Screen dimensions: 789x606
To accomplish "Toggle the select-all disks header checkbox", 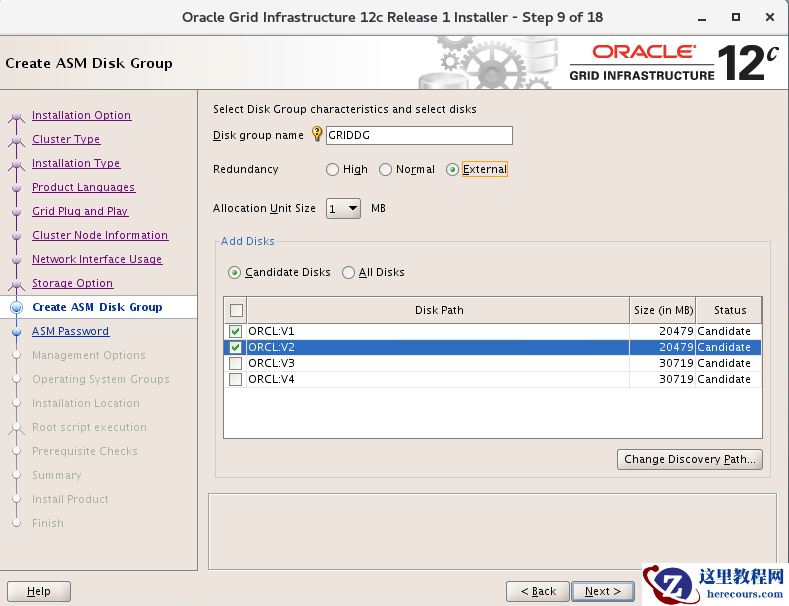I will pyautogui.click(x=236, y=310).
